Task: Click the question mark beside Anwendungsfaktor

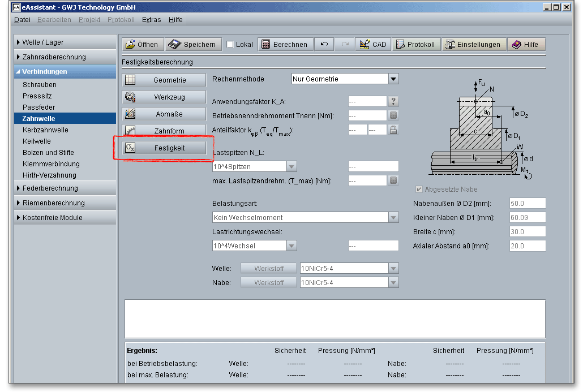Action: click(394, 101)
